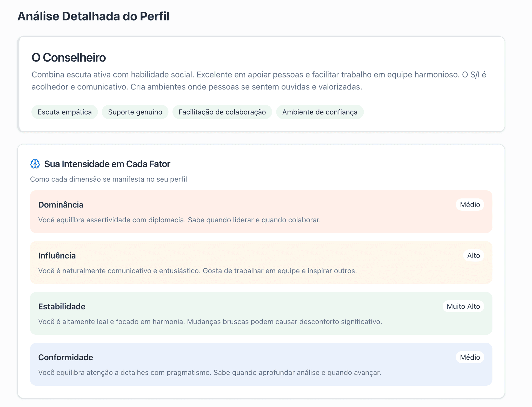Click the Conformidade factor title

65,357
